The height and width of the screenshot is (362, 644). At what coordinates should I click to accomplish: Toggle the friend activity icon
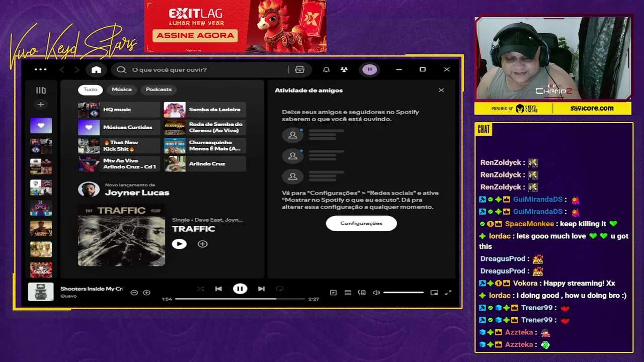point(344,70)
